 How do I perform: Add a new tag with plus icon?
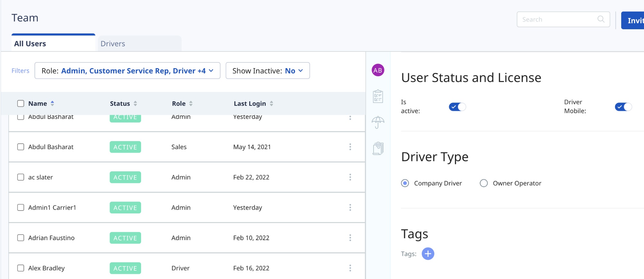(x=428, y=254)
